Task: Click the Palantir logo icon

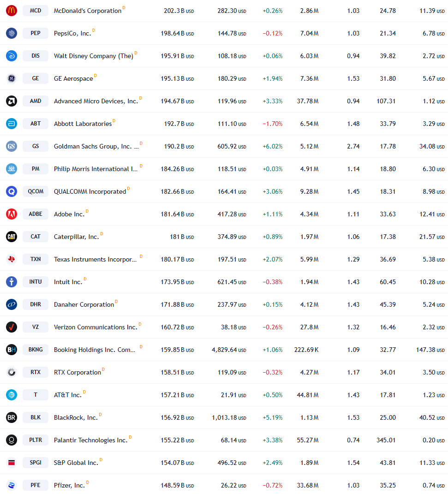Action: pos(12,440)
